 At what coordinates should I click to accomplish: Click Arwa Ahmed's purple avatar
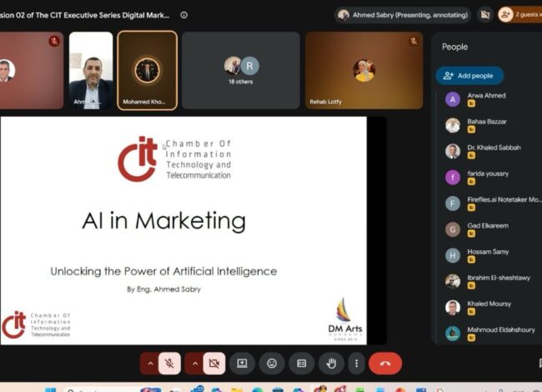click(453, 99)
